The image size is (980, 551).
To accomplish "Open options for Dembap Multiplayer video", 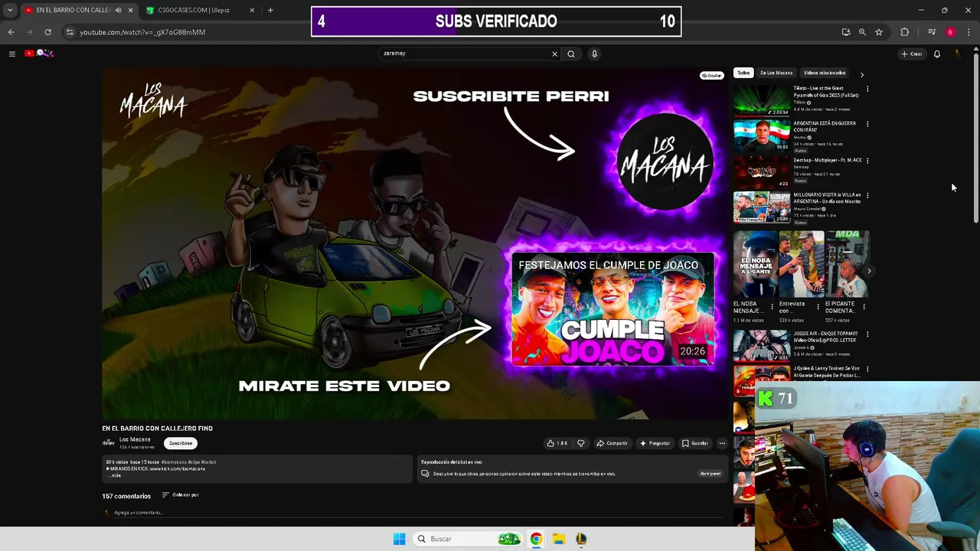I will pos(867,161).
